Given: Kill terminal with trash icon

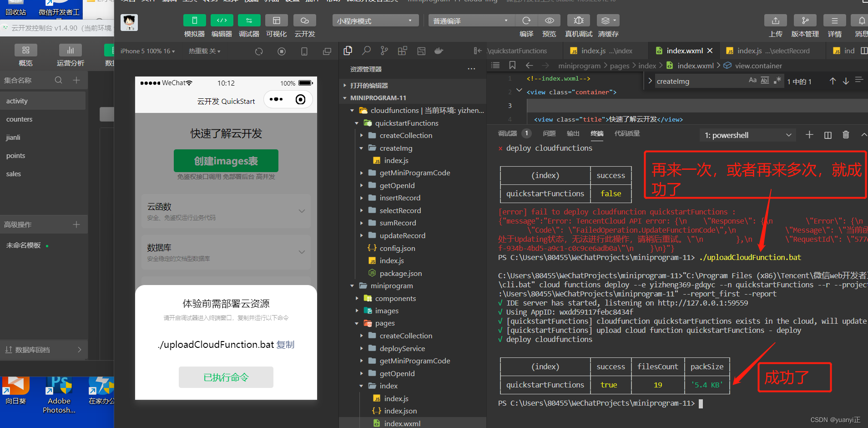Looking at the screenshot, I should click(846, 135).
